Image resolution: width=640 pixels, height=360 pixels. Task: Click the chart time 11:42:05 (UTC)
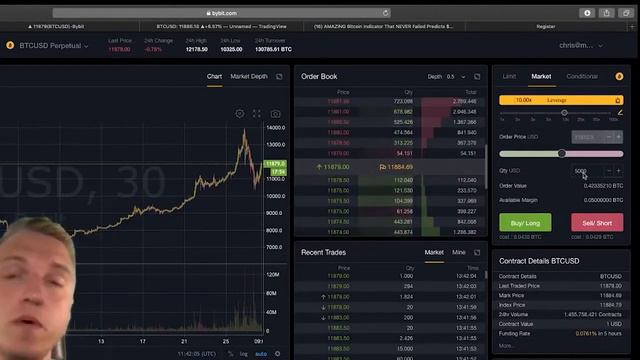(196, 354)
